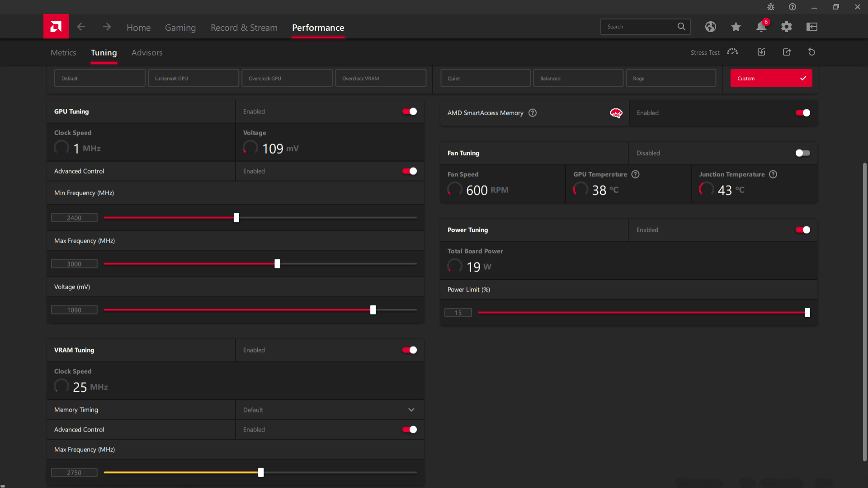This screenshot has width=868, height=488.
Task: Select Overclock VRAM preset
Action: 381,78
